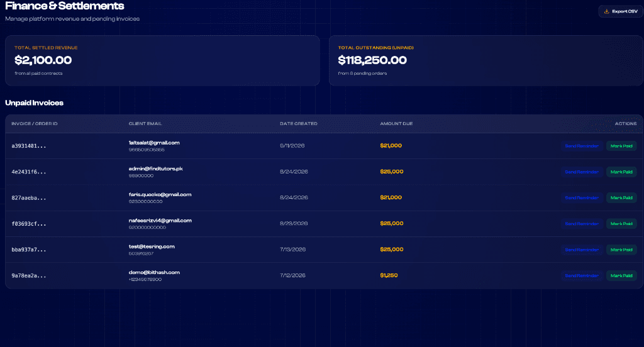
Task: Click the Amount Due column header
Action: (396, 124)
